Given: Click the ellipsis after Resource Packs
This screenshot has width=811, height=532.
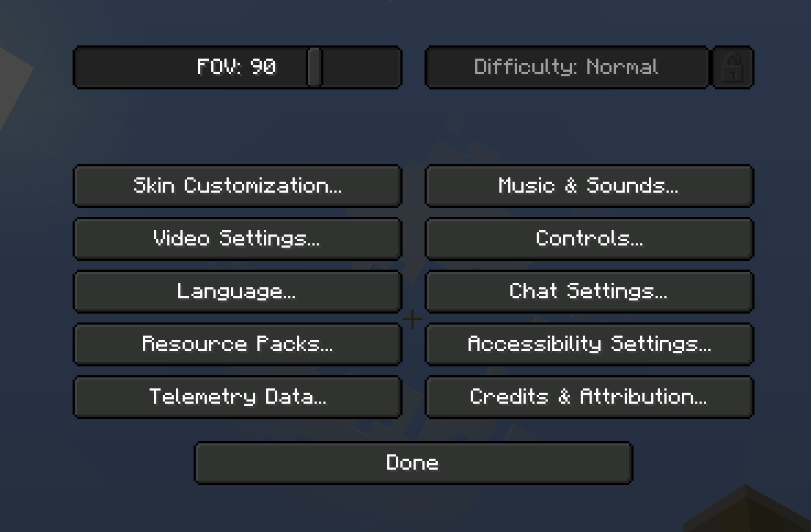Looking at the screenshot, I should (x=326, y=350).
